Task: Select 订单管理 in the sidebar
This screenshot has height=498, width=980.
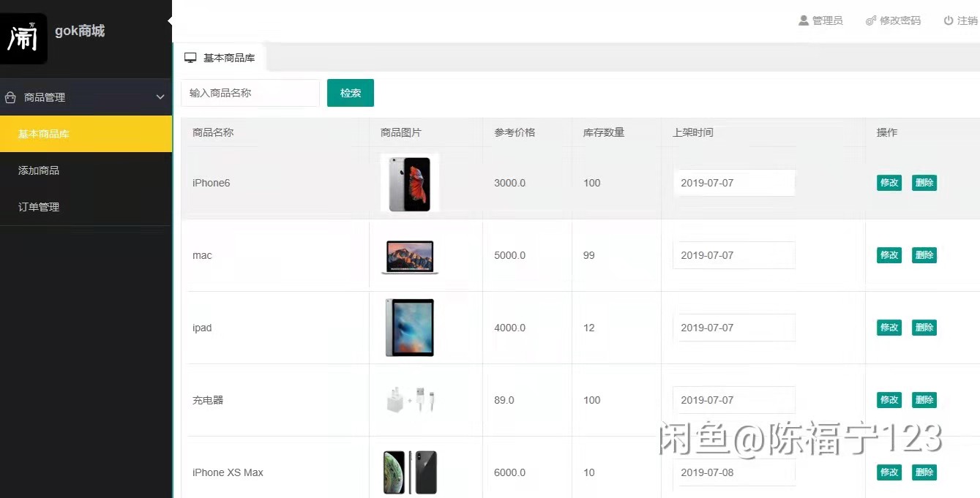Action: 39,206
